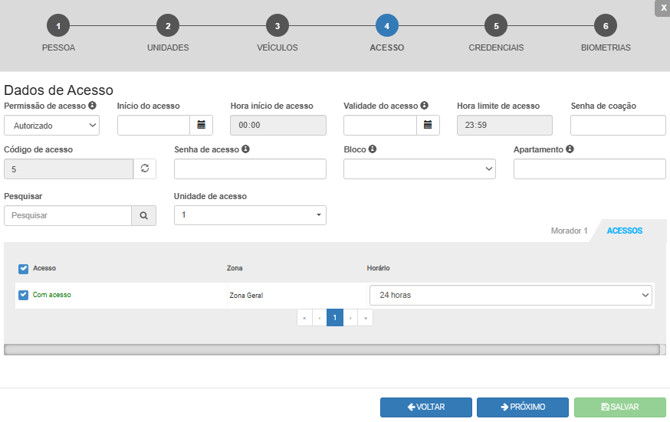Screen dimensions: 670x422
Task: Click the Voltar button
Action: click(425, 407)
